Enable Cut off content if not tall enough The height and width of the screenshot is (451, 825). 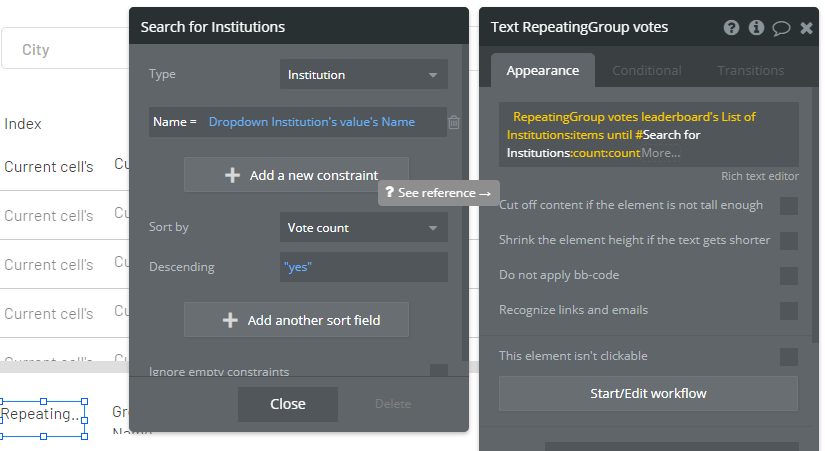(x=789, y=206)
